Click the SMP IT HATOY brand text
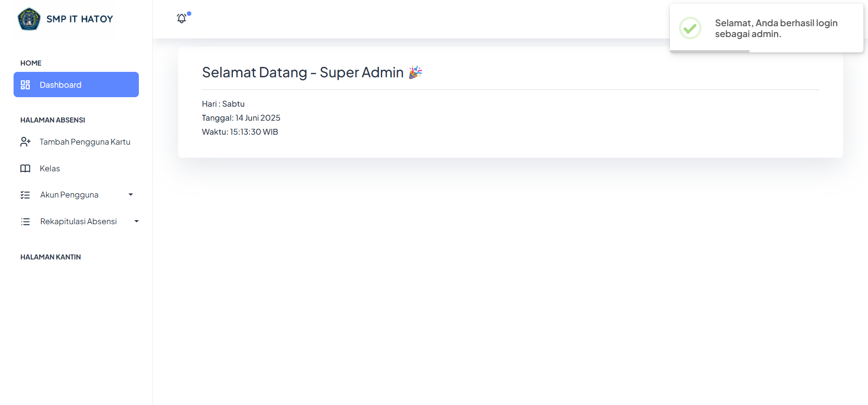868x405 pixels. pos(80,19)
